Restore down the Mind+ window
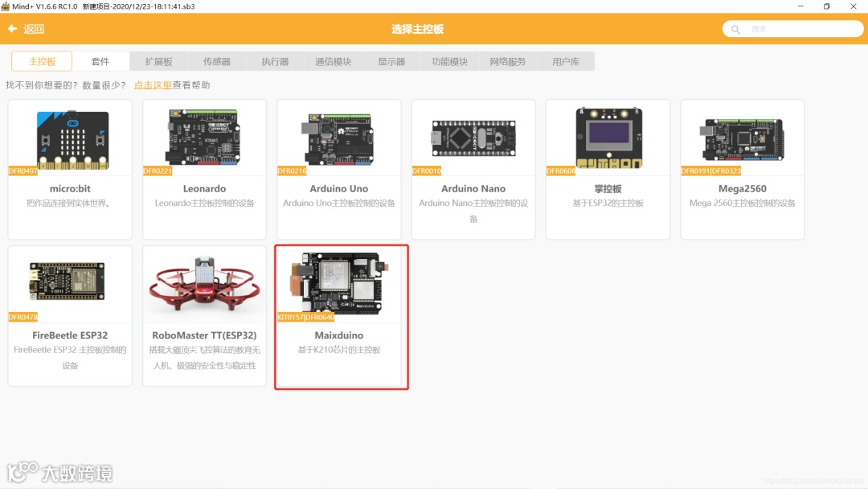The image size is (868, 489). coord(826,6)
